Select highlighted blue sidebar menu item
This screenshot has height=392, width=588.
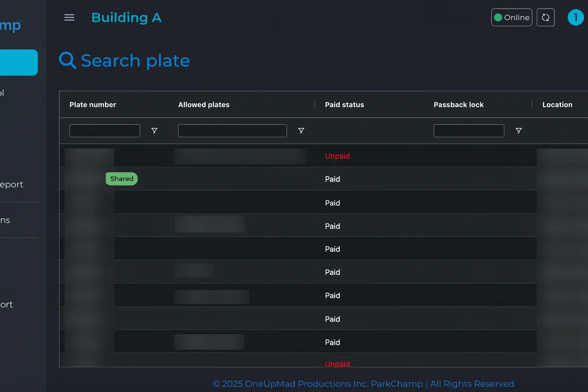coord(19,62)
